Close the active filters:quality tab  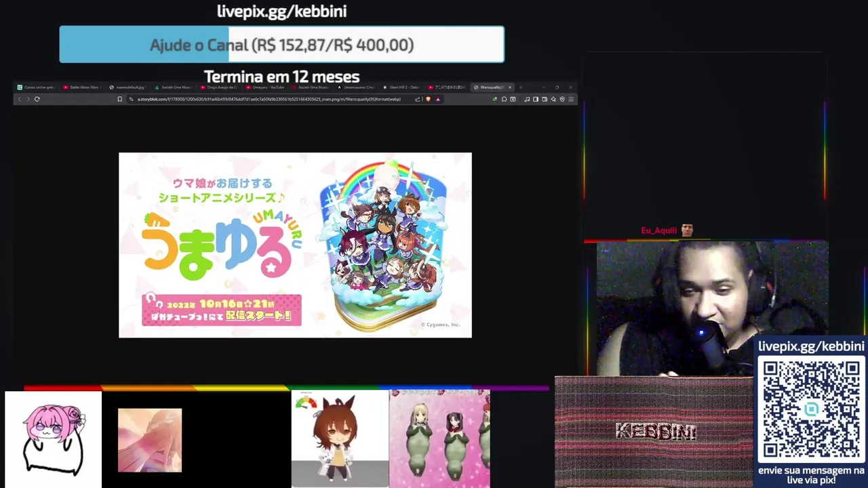pyautogui.click(x=510, y=87)
